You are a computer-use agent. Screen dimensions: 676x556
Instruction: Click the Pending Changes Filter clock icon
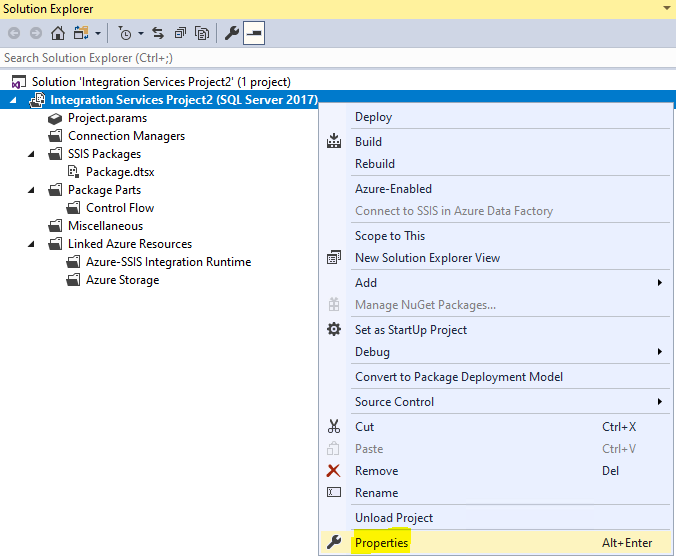tap(125, 33)
